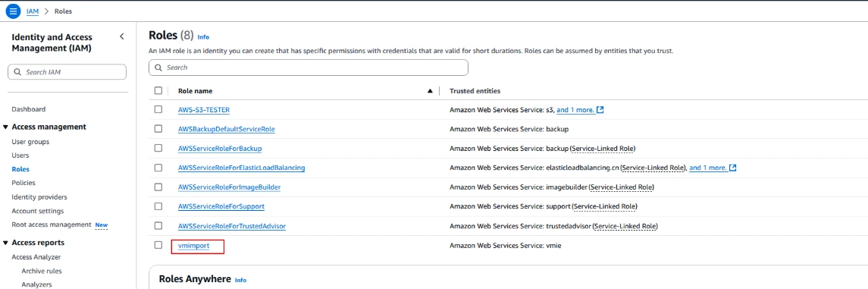Open the AWS-S3-TESTER role link

click(x=204, y=110)
